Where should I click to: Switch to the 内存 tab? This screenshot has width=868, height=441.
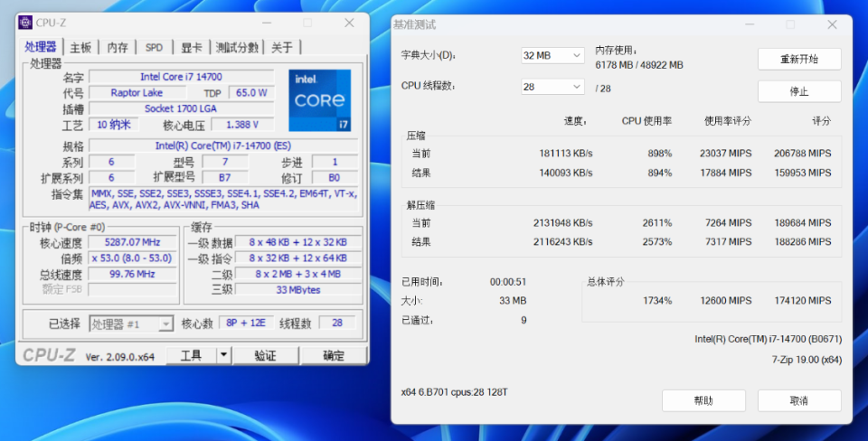pos(118,48)
